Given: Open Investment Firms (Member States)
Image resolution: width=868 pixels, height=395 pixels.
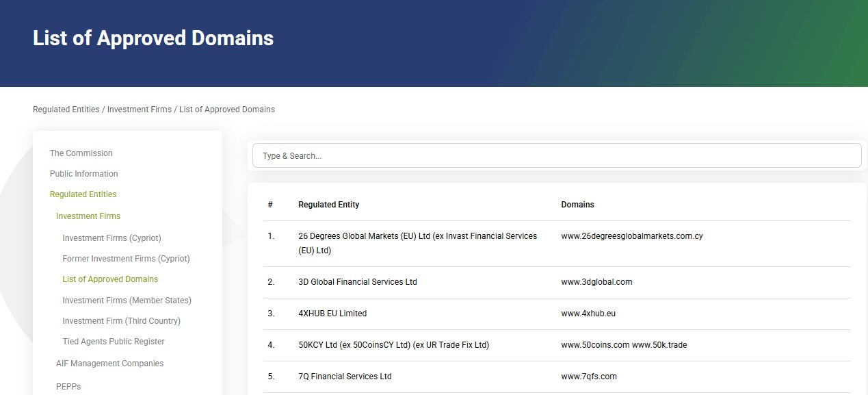Looking at the screenshot, I should coord(127,301).
